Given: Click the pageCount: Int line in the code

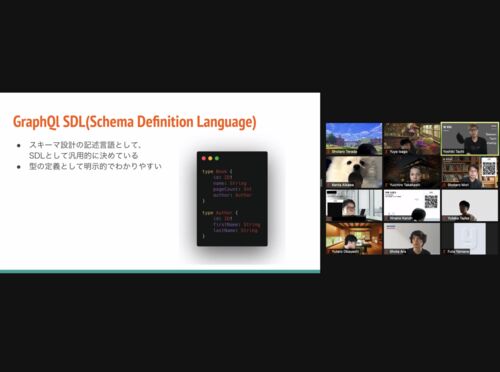Looking at the screenshot, I should 232,189.
